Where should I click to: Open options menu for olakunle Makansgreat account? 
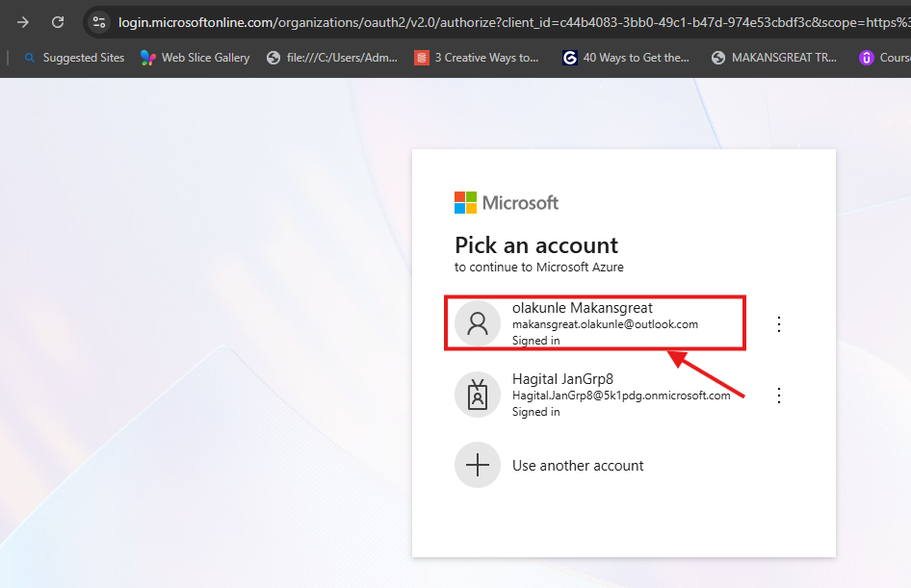point(779,324)
